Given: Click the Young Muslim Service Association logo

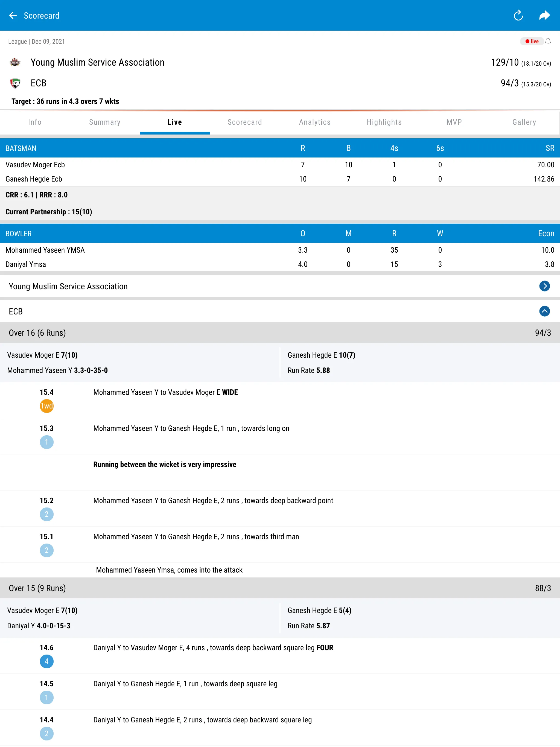Looking at the screenshot, I should click(x=15, y=62).
